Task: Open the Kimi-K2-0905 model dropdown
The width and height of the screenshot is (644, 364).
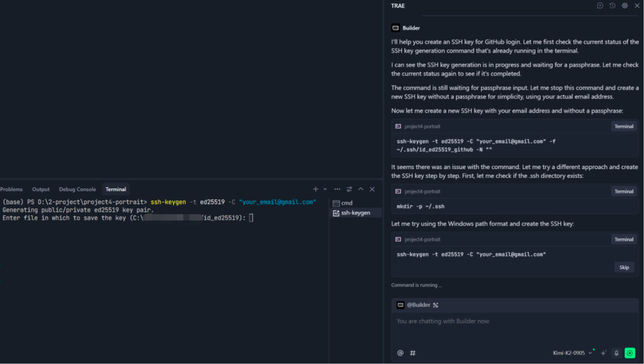Action: (x=572, y=353)
